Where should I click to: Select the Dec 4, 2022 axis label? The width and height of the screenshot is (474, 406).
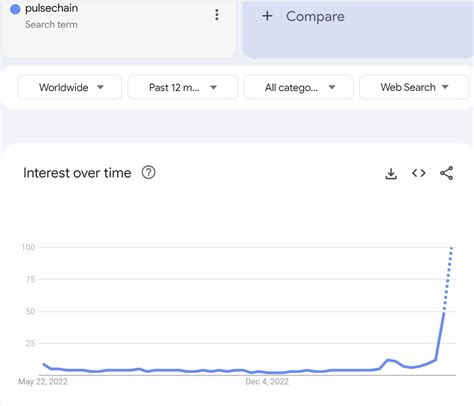(267, 382)
